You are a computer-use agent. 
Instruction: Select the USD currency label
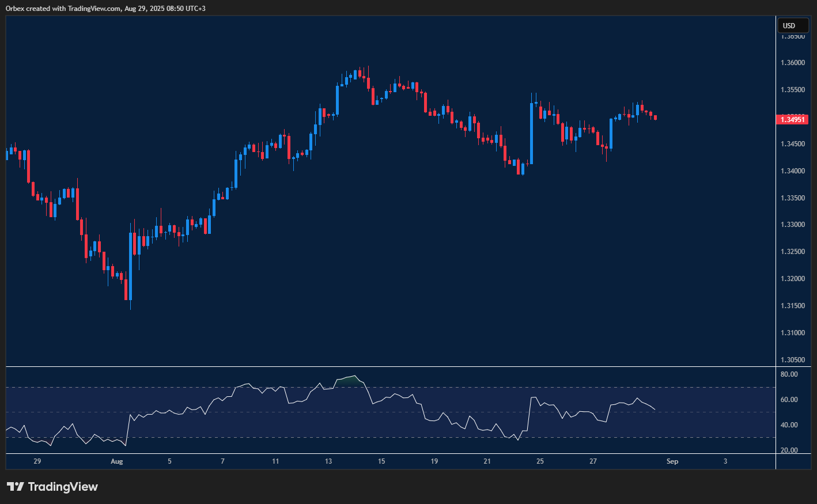click(793, 25)
